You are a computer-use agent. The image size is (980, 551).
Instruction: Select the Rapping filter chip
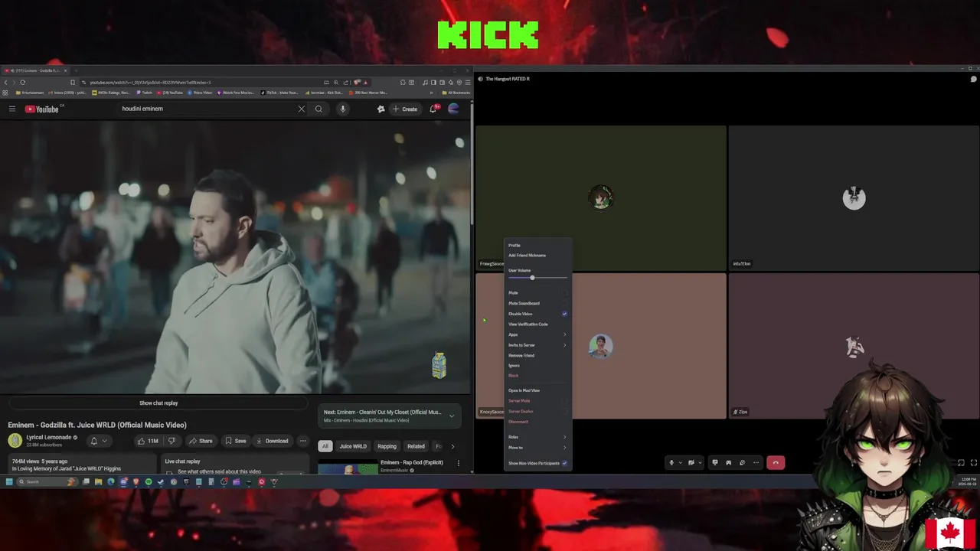click(x=387, y=446)
